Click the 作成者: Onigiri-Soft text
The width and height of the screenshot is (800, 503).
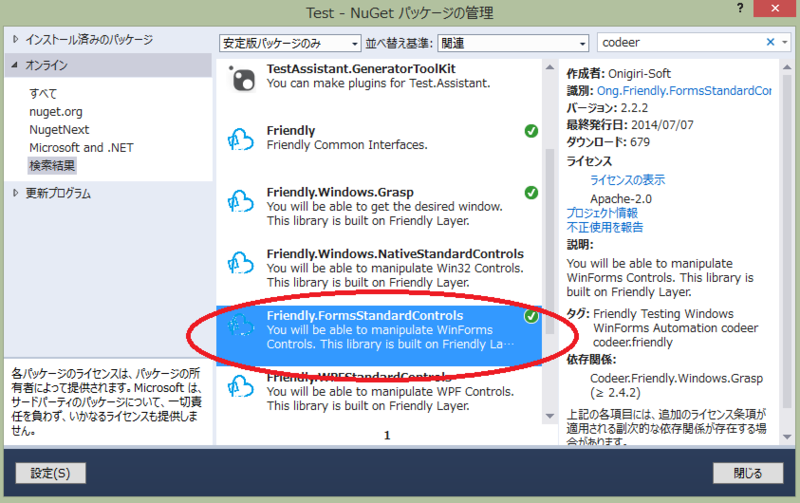click(618, 73)
